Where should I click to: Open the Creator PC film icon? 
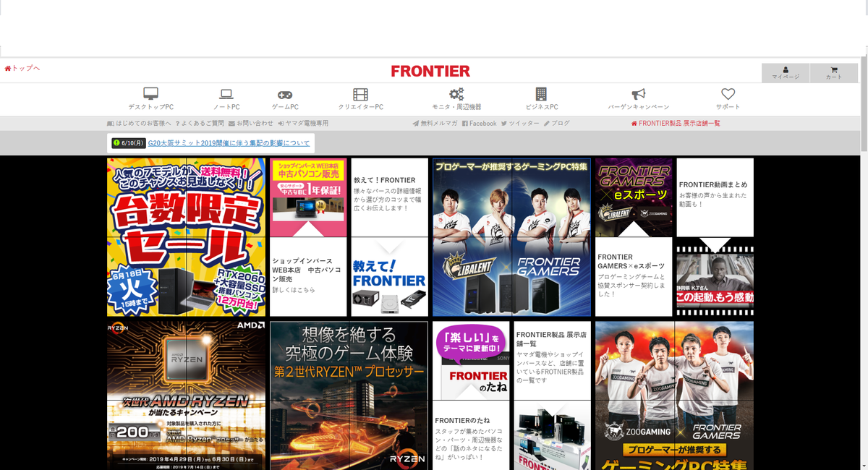tap(360, 95)
